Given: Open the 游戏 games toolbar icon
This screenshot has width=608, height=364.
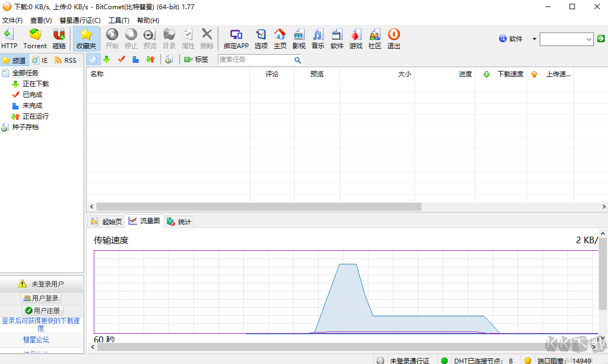Looking at the screenshot, I should click(355, 38).
